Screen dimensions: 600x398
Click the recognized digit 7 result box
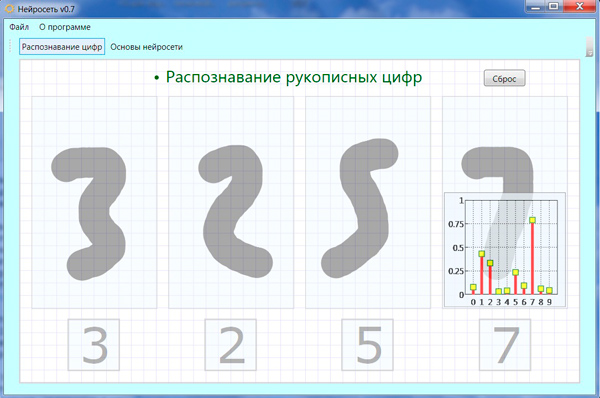coord(505,345)
